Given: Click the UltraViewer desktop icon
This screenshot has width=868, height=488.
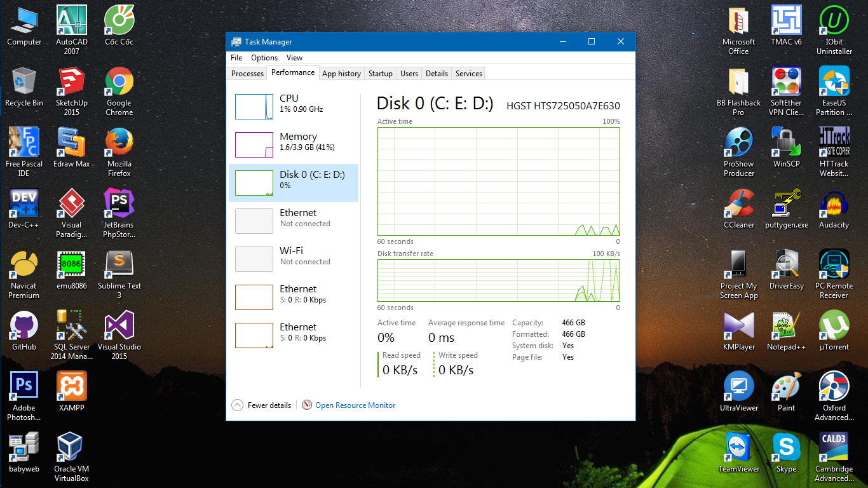Looking at the screenshot, I should 739,391.
